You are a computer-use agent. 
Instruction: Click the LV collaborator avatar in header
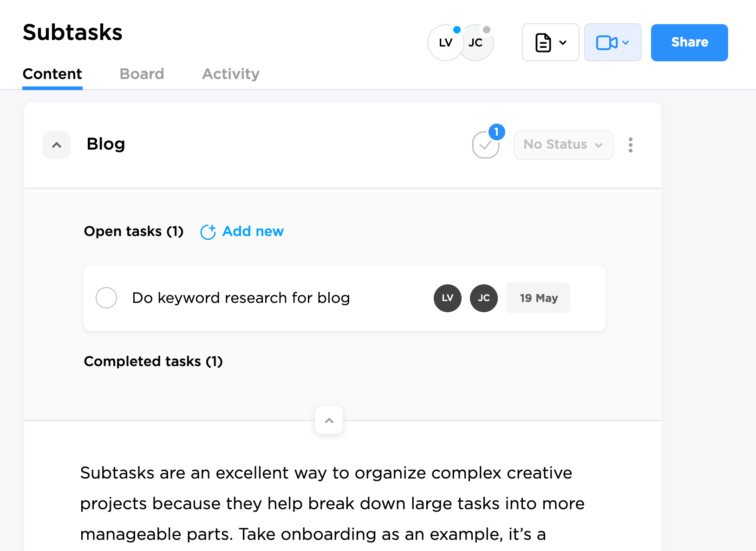coord(445,43)
